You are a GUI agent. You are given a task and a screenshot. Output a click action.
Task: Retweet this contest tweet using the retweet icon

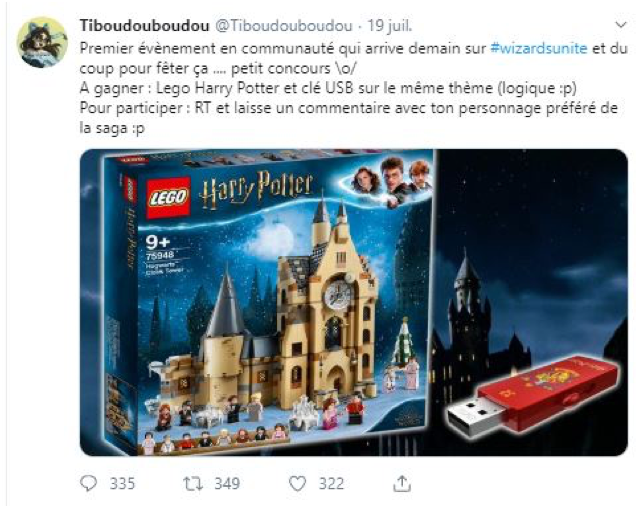tap(193, 484)
